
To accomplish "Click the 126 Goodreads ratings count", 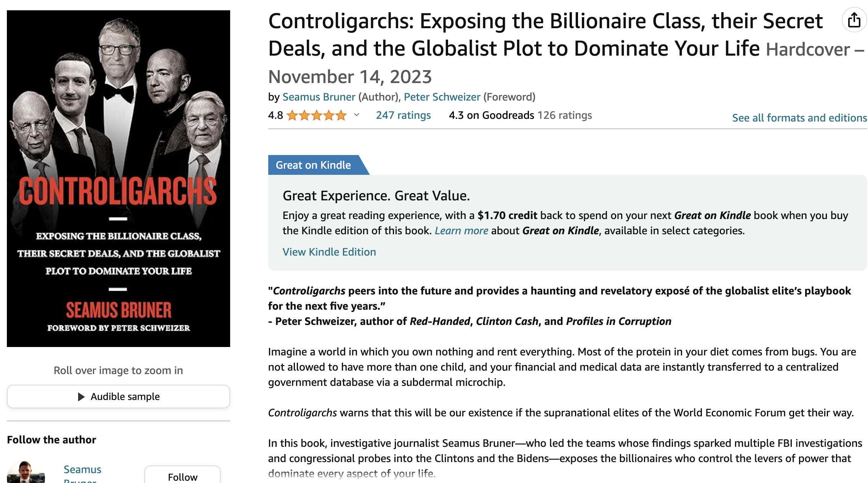I will pyautogui.click(x=564, y=115).
